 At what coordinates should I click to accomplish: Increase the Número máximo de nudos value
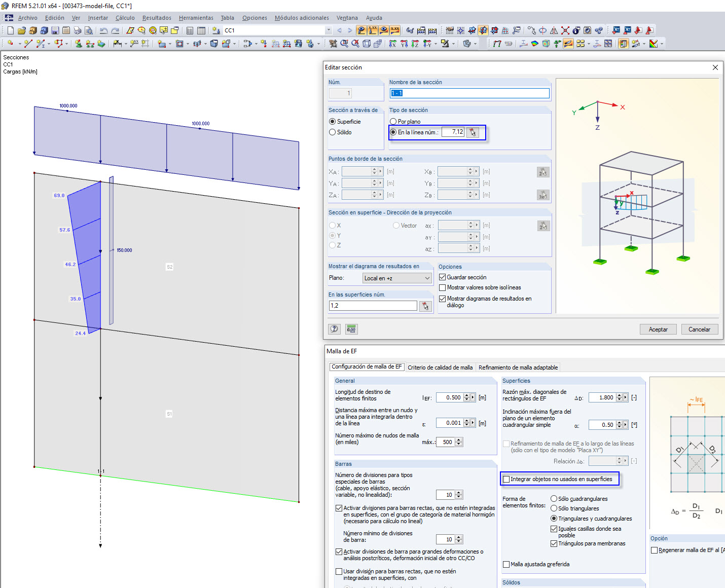(x=459, y=440)
